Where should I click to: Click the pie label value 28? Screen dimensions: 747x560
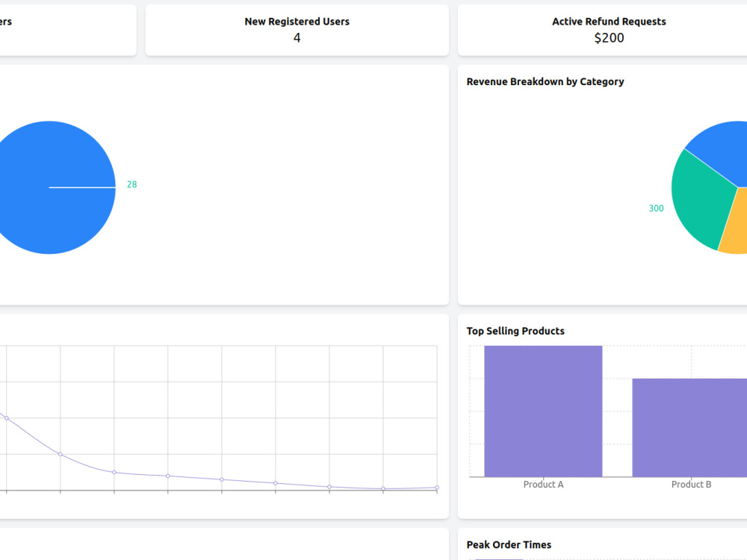coord(132,184)
